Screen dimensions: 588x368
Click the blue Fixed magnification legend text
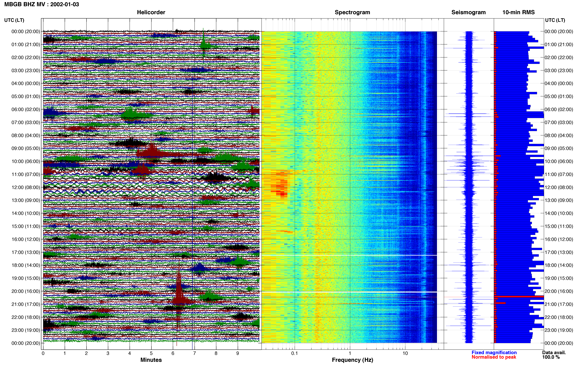point(494,352)
